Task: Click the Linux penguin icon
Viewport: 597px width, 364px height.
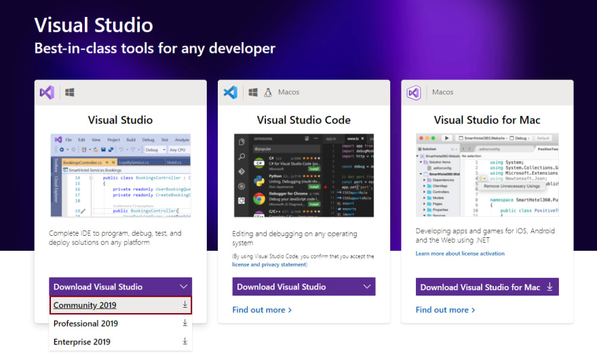Action: click(268, 92)
